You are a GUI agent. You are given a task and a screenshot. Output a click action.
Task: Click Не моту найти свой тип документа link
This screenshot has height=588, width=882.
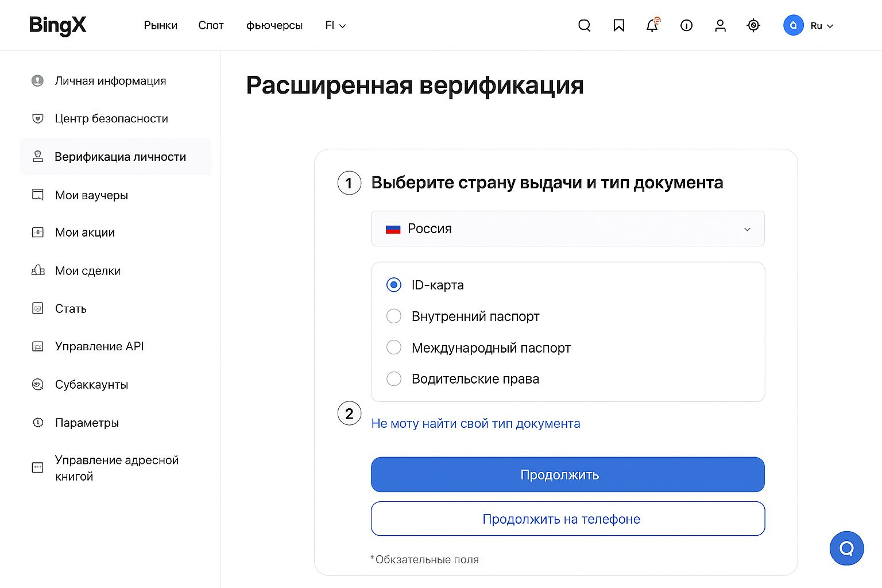point(475,424)
